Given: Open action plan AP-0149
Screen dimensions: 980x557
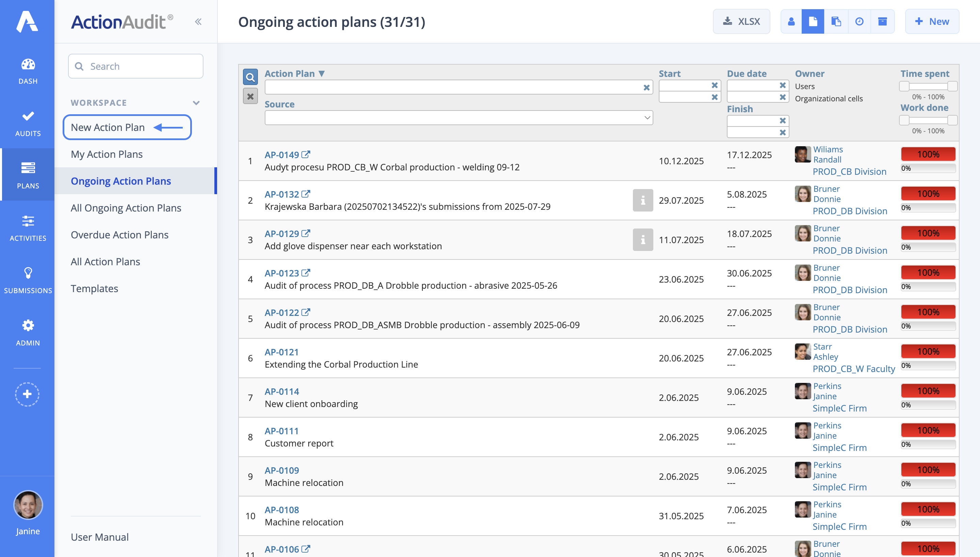Looking at the screenshot, I should point(282,154).
